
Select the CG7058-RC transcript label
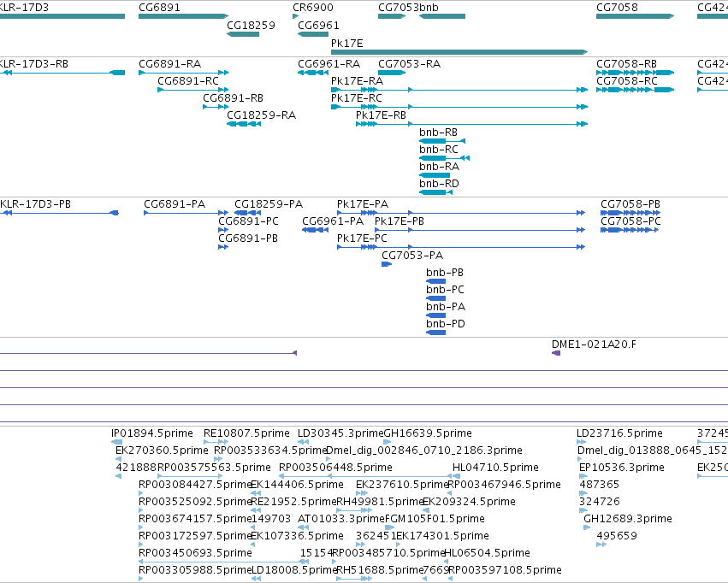tap(627, 80)
